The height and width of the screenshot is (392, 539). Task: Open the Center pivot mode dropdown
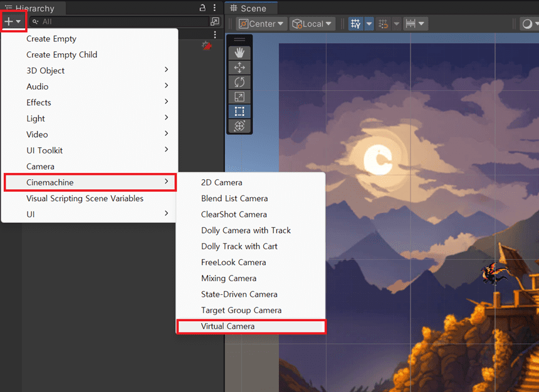[261, 24]
